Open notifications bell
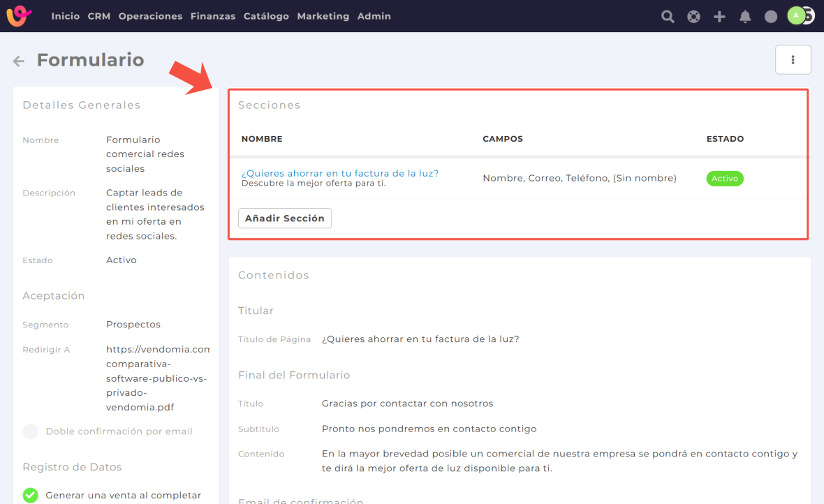This screenshot has width=824, height=504. 745,17
